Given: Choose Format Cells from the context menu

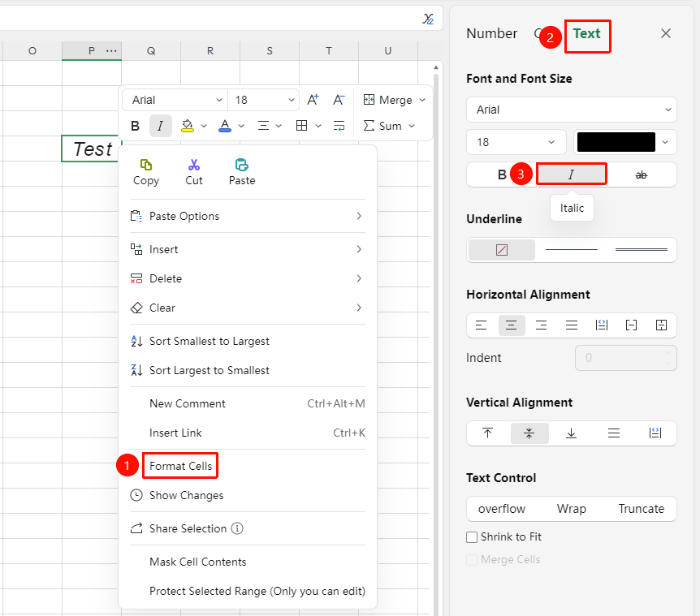Looking at the screenshot, I should click(x=181, y=466).
